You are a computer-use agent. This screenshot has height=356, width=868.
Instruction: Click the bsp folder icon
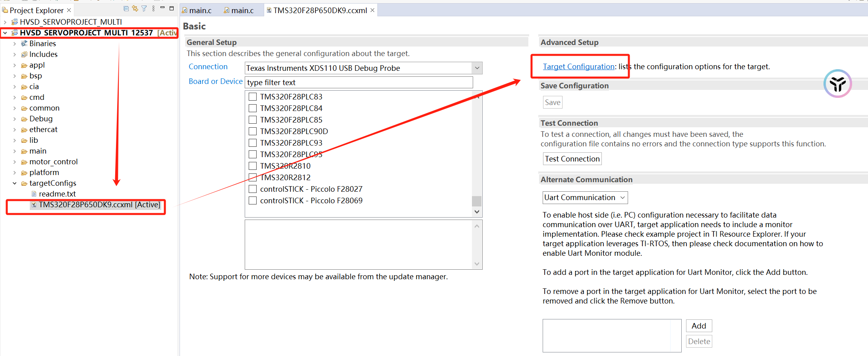click(24, 76)
